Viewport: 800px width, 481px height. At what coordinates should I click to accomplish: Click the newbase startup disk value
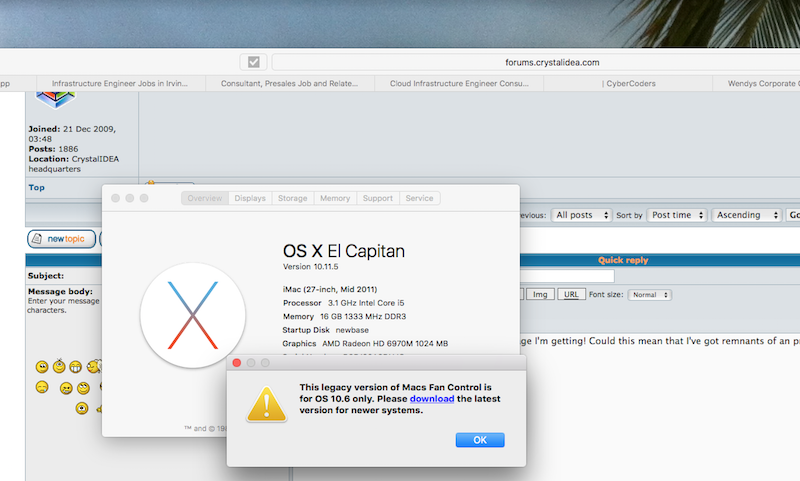(x=352, y=331)
